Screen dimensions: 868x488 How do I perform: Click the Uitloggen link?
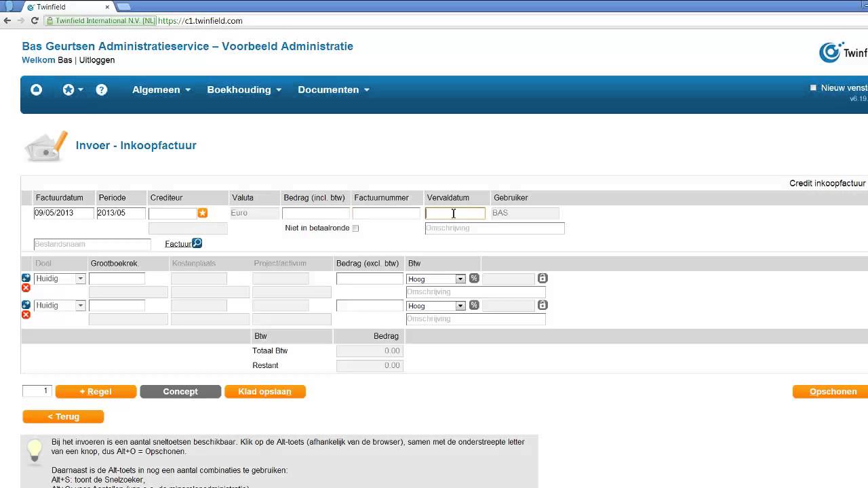point(97,60)
